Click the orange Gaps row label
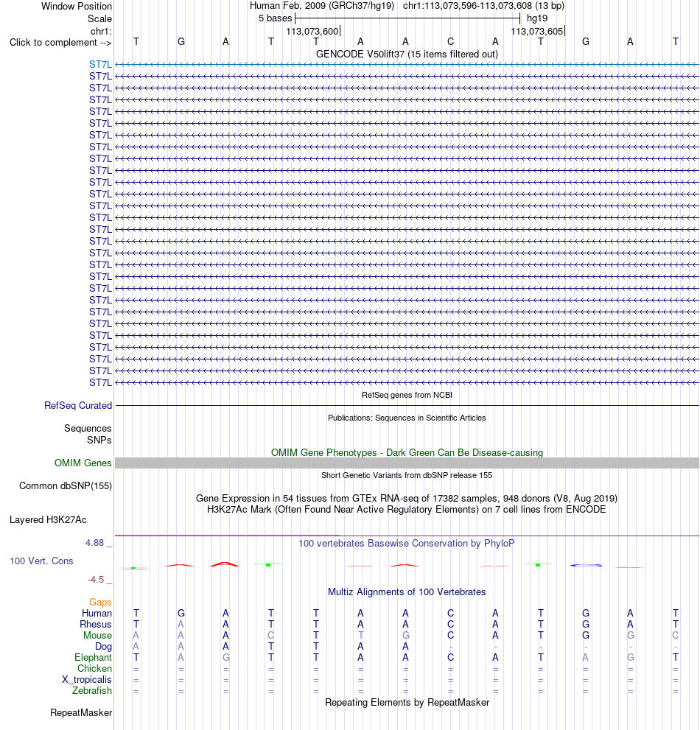This screenshot has height=730, width=700. pos(101,603)
